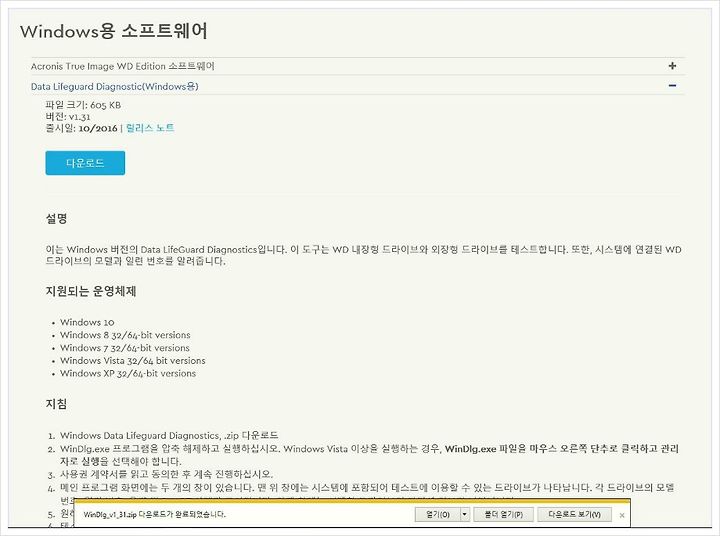Click the plus icon beside Acronis True Image

[x=672, y=66]
